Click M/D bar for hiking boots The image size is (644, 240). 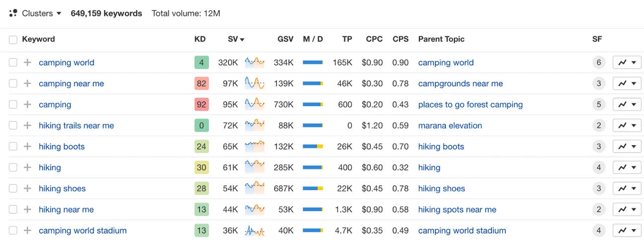(x=313, y=146)
